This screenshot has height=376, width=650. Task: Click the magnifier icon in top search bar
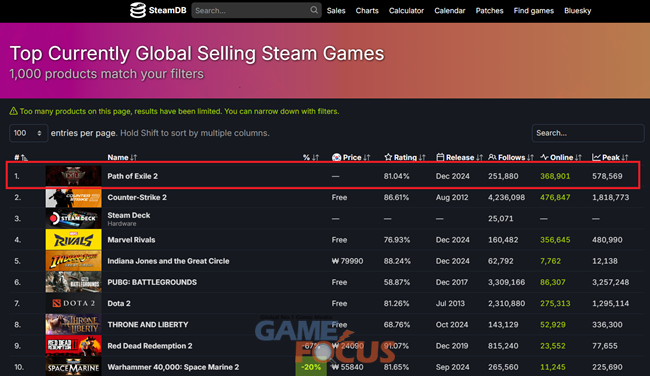click(314, 10)
